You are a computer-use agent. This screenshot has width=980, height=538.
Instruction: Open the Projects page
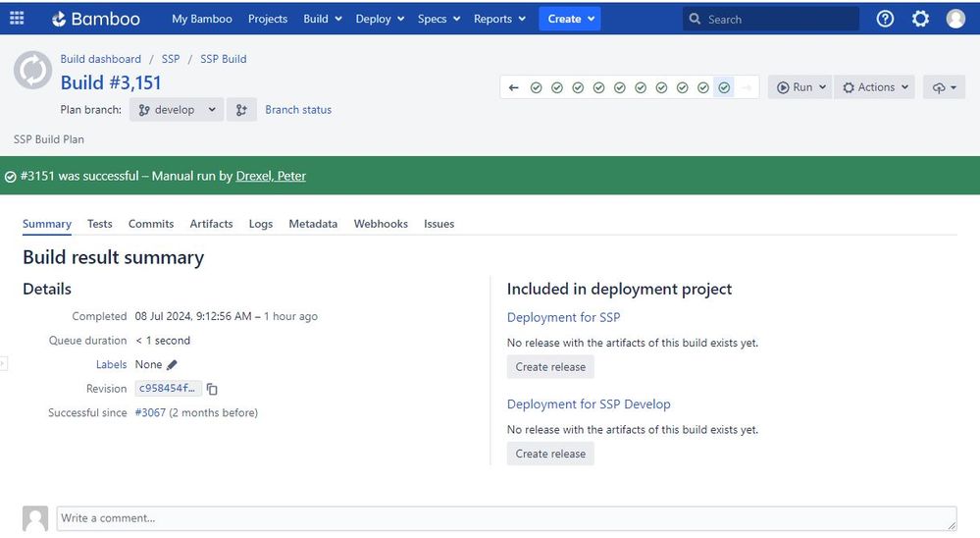point(268,19)
